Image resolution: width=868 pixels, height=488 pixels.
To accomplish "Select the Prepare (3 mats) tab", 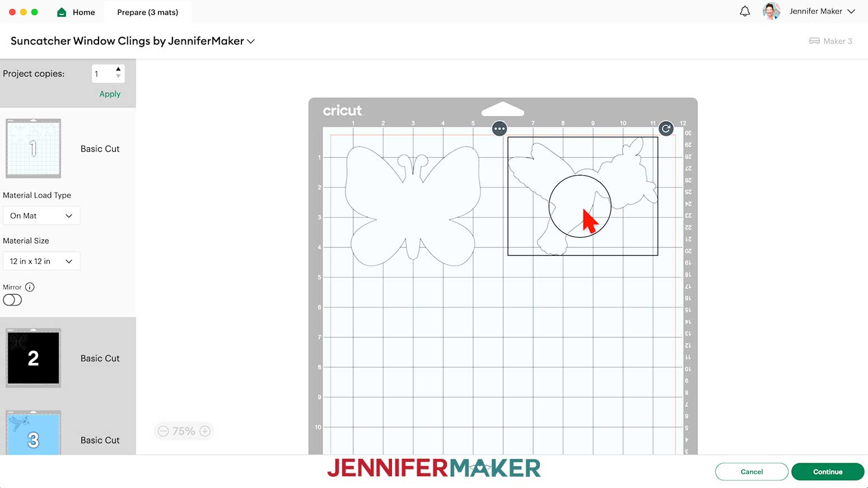I will pyautogui.click(x=148, y=12).
